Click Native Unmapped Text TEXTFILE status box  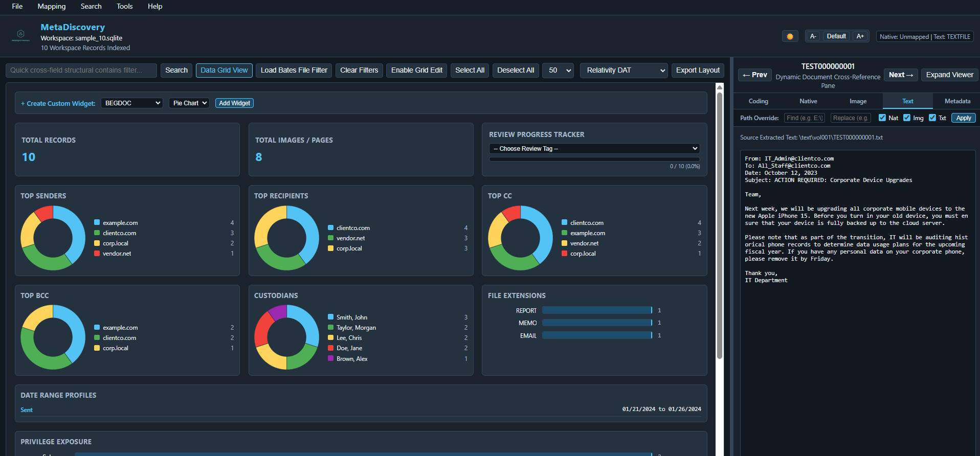pyautogui.click(x=925, y=36)
